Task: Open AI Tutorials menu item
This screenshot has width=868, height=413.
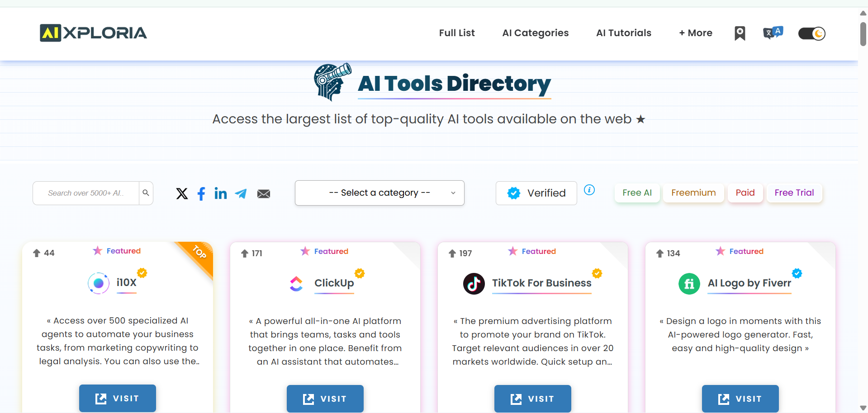Action: [x=623, y=33]
